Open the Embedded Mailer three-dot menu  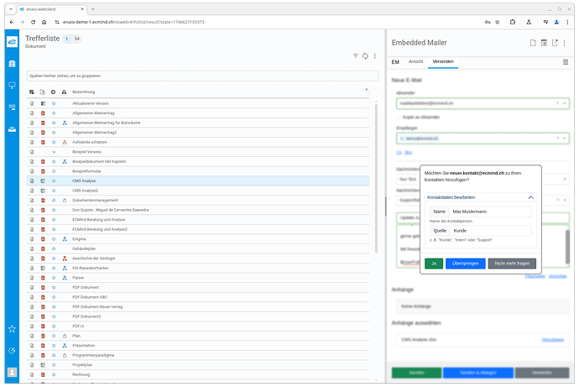(x=564, y=43)
